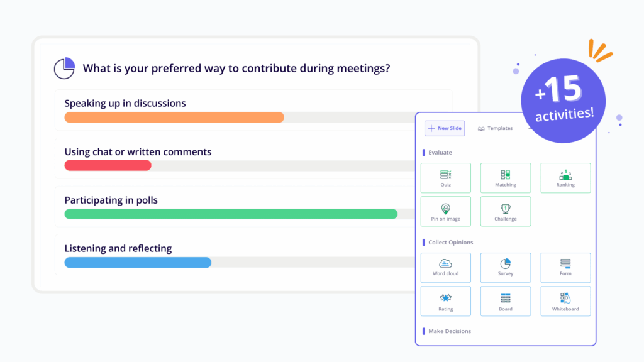Click the Evaluate section heading
The image size is (644, 362).
tap(440, 153)
